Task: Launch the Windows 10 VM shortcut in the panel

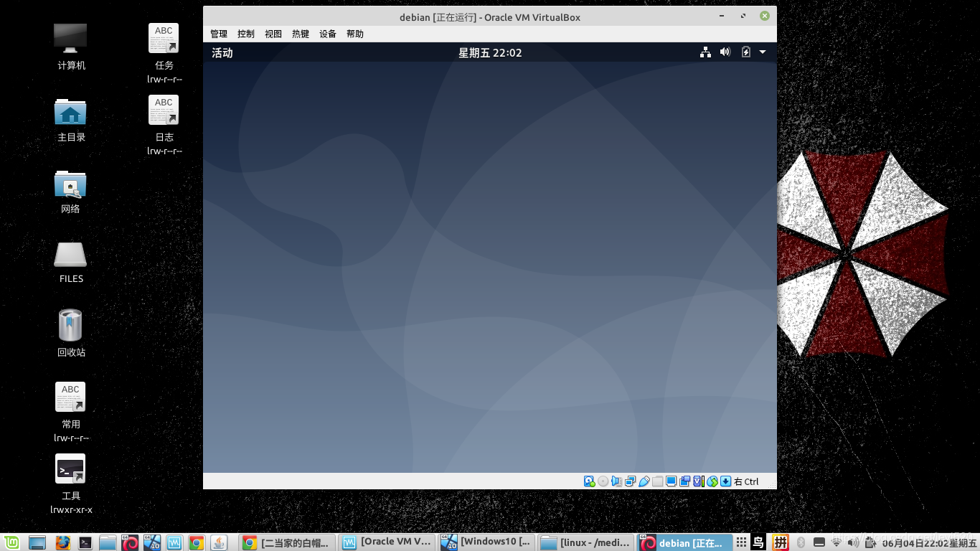Action: pos(152,543)
